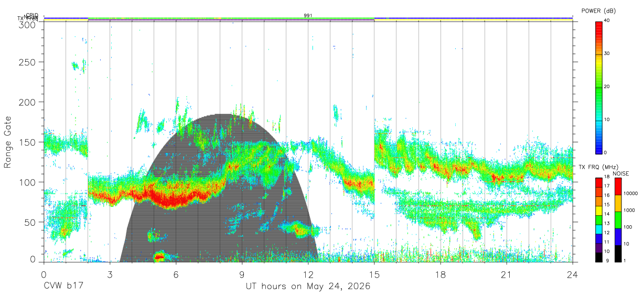Viewport: 644px width, 297px height.
Task: Select the cyan segment of TX FRQ colorbar
Action: point(599,229)
